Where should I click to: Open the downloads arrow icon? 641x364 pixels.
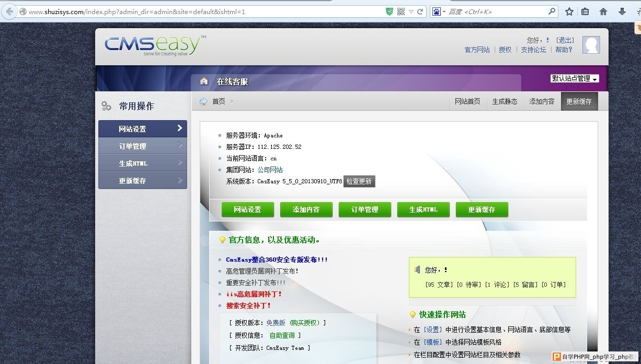(622, 11)
